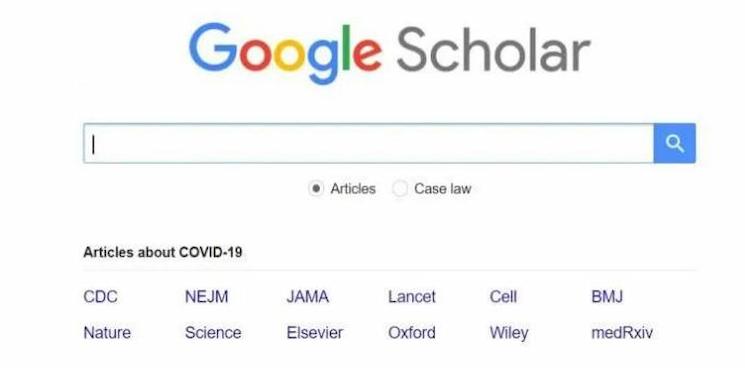Open the Nature articles link

coord(107,332)
